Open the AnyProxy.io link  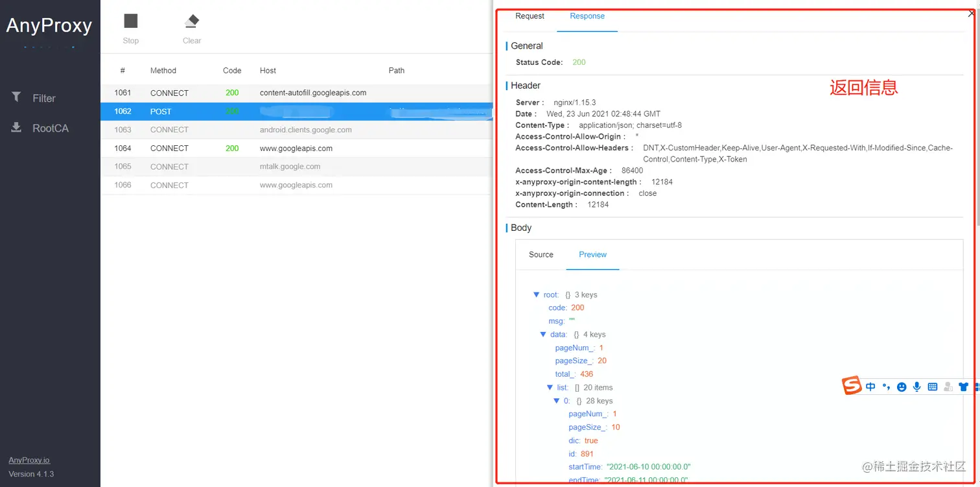pyautogui.click(x=29, y=460)
